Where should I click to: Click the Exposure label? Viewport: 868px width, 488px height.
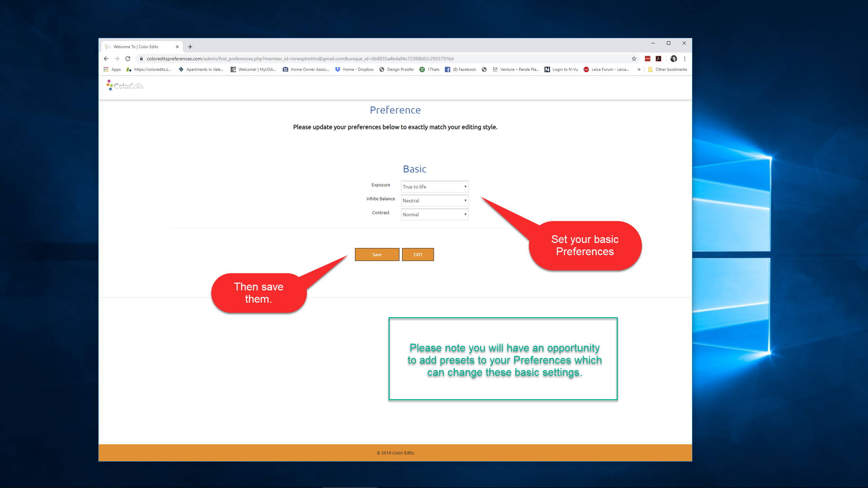click(380, 185)
